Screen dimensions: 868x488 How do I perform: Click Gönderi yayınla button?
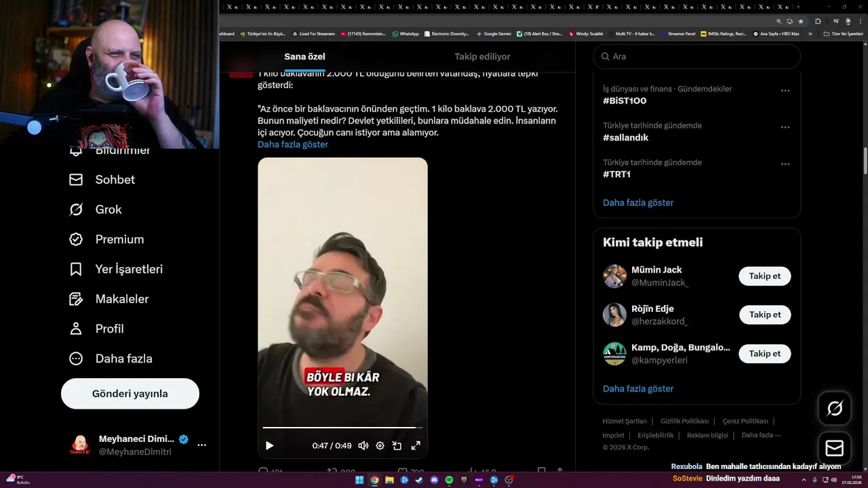coord(130,394)
